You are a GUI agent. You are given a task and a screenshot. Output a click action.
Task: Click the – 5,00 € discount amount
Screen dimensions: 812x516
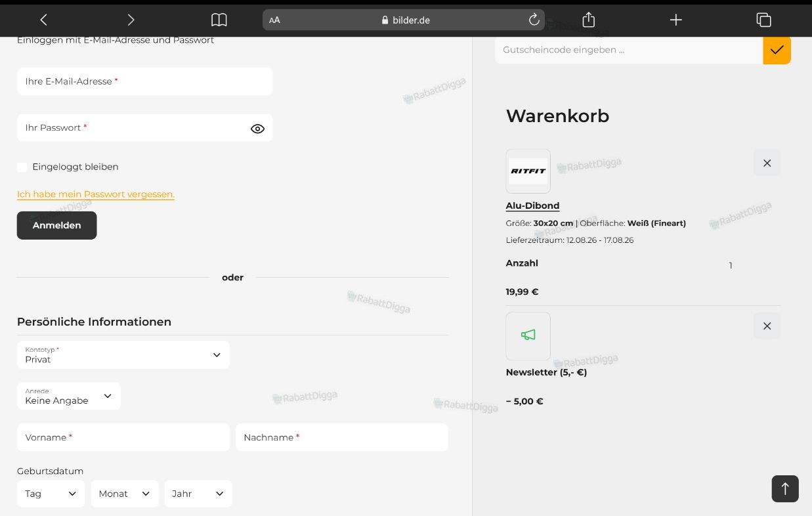pyautogui.click(x=524, y=401)
